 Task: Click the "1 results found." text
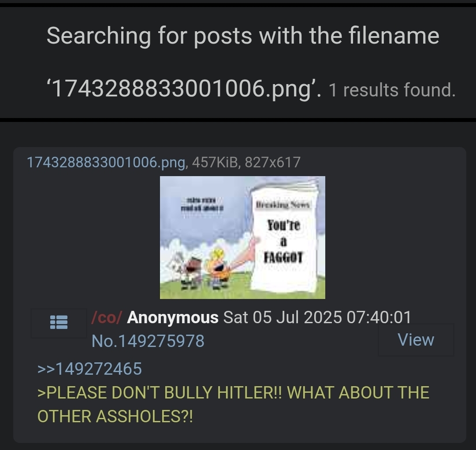point(392,90)
